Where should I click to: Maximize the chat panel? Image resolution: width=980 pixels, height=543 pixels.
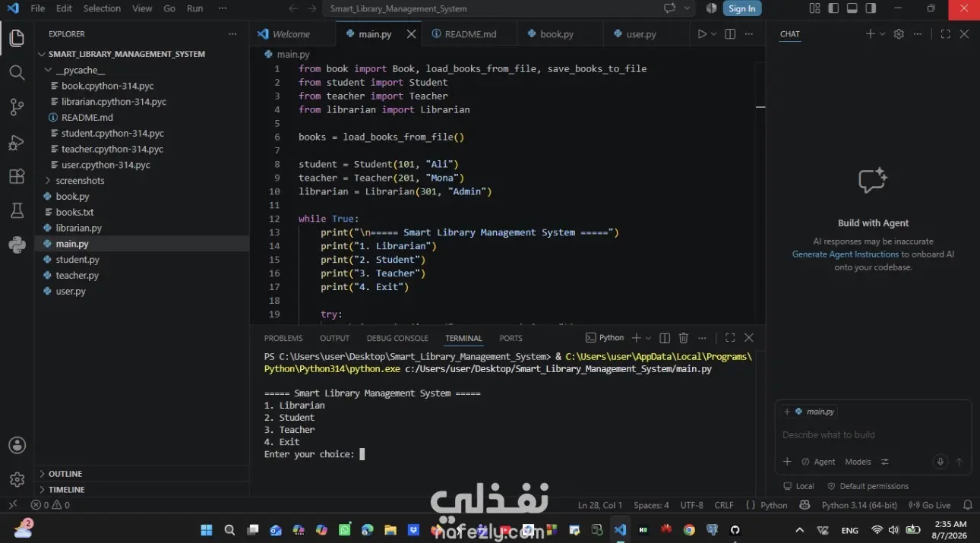(945, 34)
